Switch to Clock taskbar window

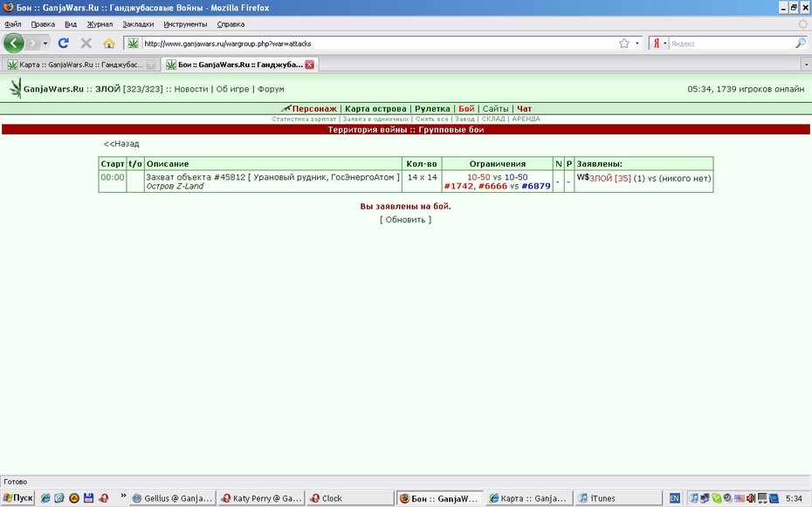[x=350, y=498]
